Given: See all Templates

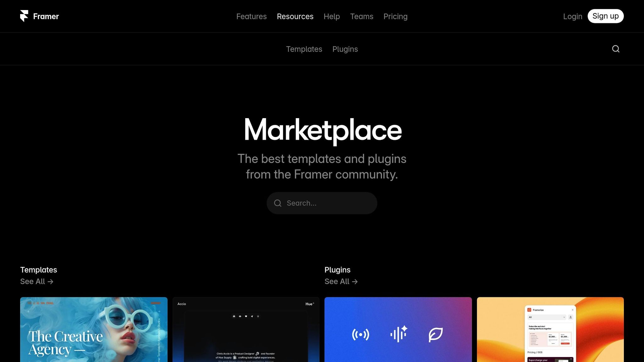Looking at the screenshot, I should pyautogui.click(x=37, y=282).
